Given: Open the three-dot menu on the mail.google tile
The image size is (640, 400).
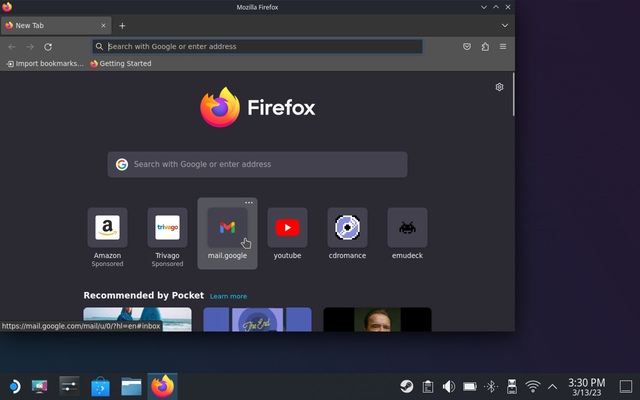Looking at the screenshot, I should (x=249, y=203).
